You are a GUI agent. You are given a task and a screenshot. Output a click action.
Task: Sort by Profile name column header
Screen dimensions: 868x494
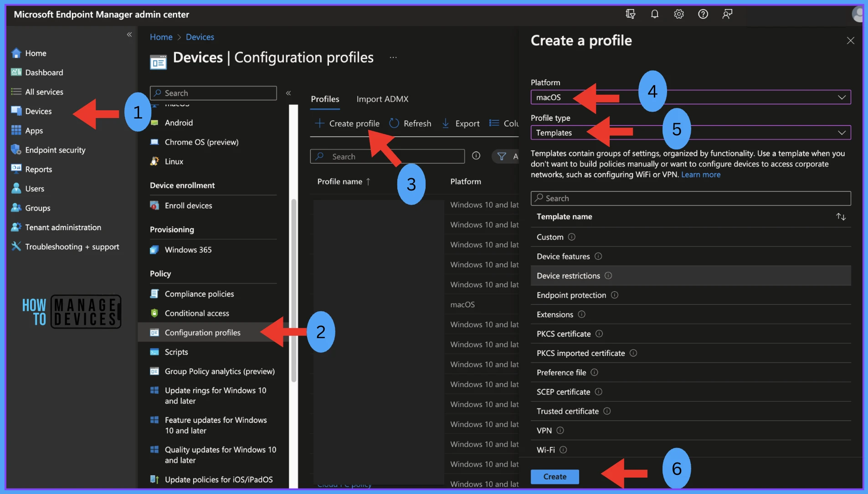coord(344,181)
